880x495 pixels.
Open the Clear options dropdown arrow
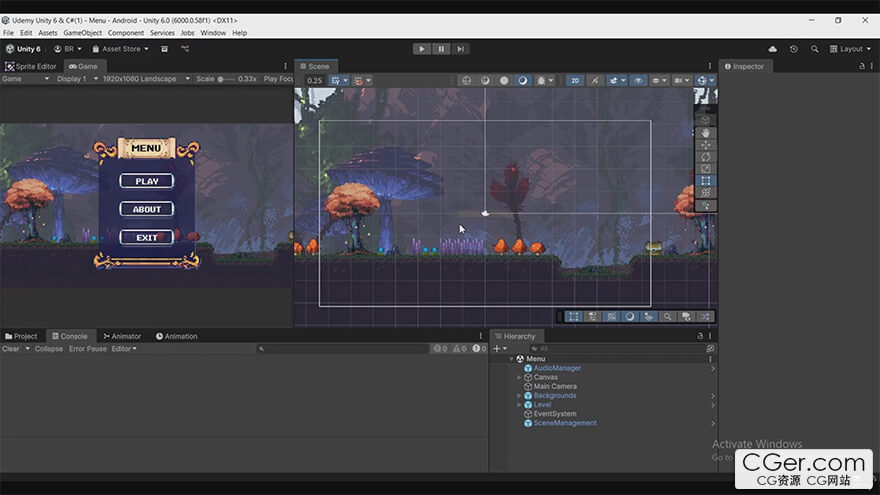(x=27, y=349)
